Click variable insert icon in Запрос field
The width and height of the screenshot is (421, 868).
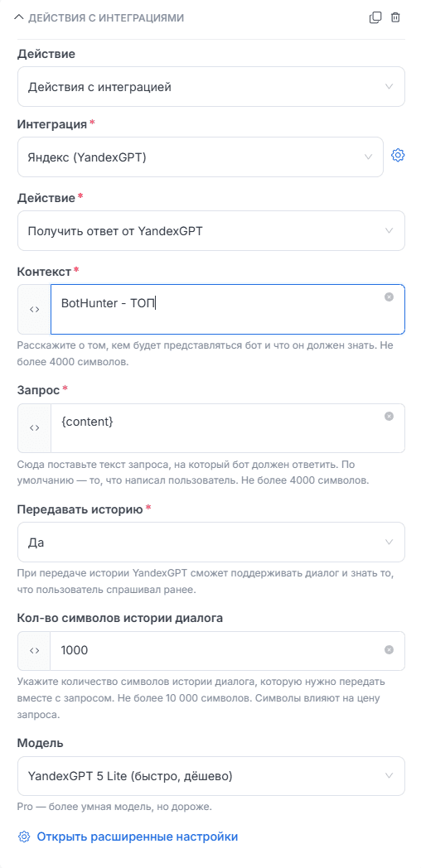[34, 428]
